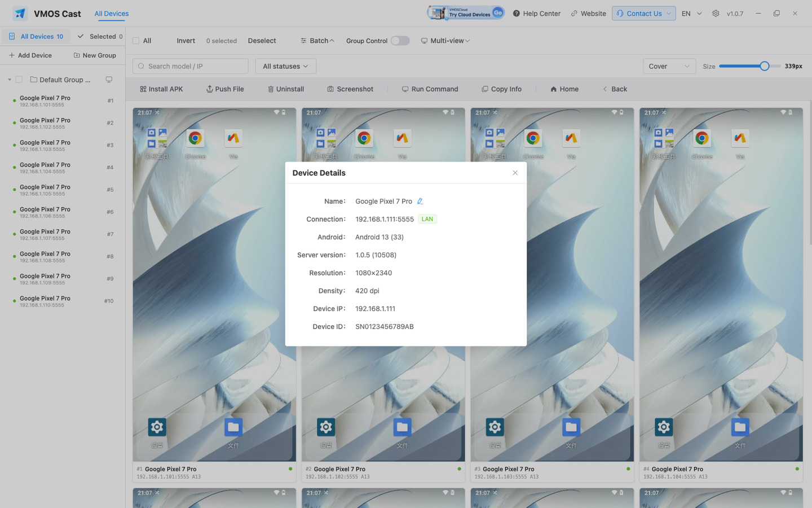The width and height of the screenshot is (812, 508).
Task: Toggle the All checkbox
Action: tap(136, 41)
